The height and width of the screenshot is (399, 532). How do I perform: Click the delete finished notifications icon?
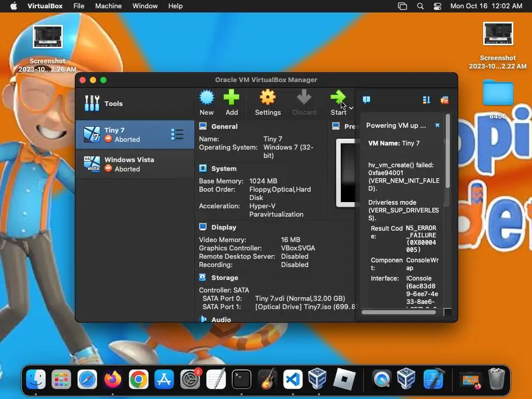coord(445,100)
